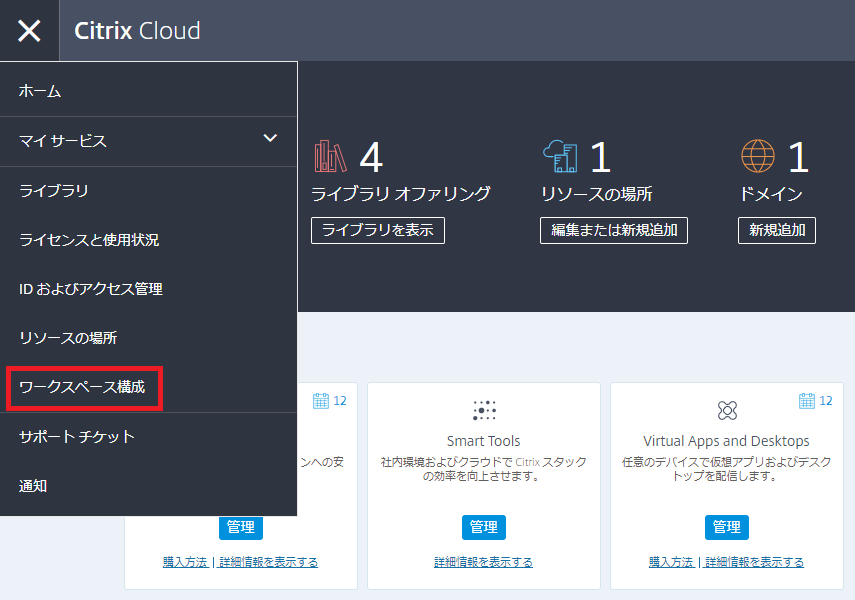Click the Virtual Apps and Desktops icon
Image resolution: width=855 pixels, height=600 pixels.
(x=727, y=410)
